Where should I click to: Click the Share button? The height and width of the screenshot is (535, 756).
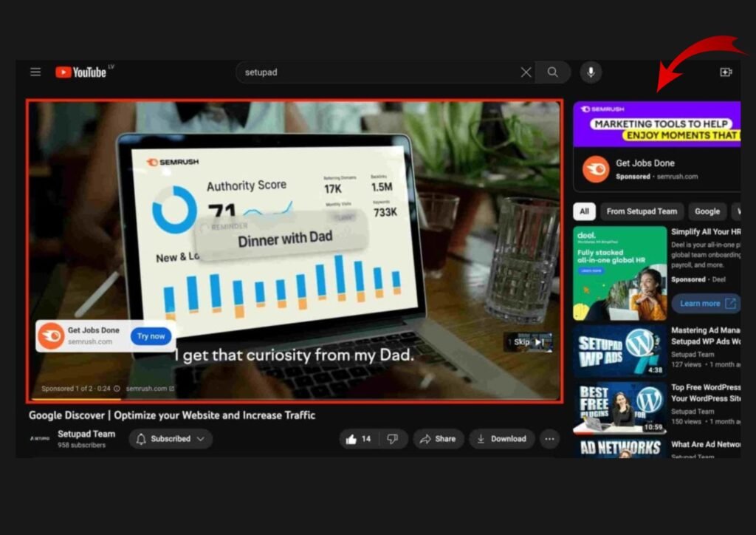(x=438, y=439)
